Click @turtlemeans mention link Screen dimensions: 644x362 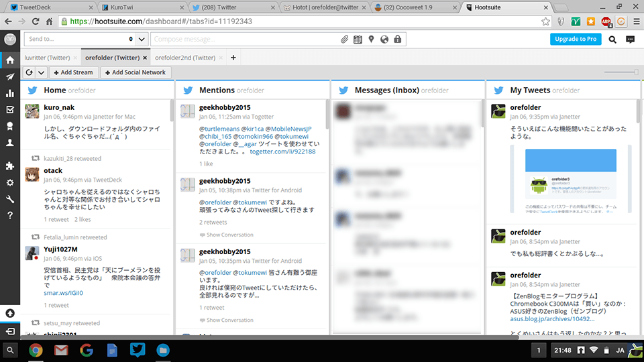click(x=219, y=129)
